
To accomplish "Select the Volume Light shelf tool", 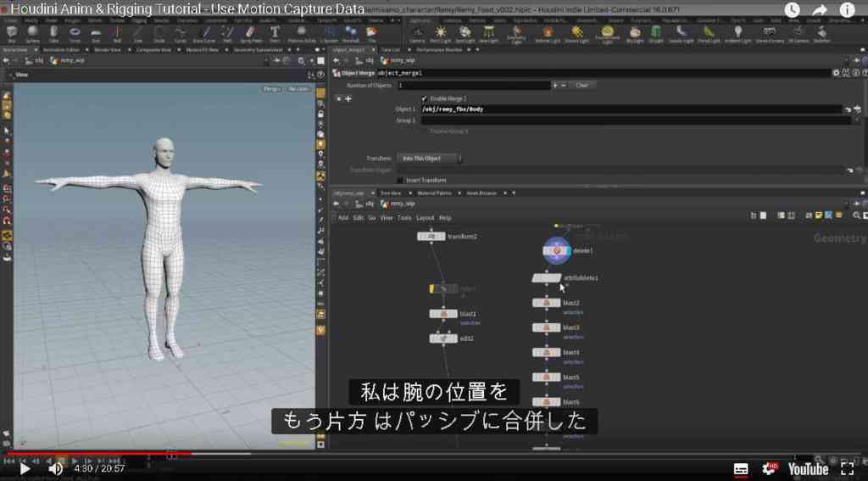I will click(x=548, y=34).
